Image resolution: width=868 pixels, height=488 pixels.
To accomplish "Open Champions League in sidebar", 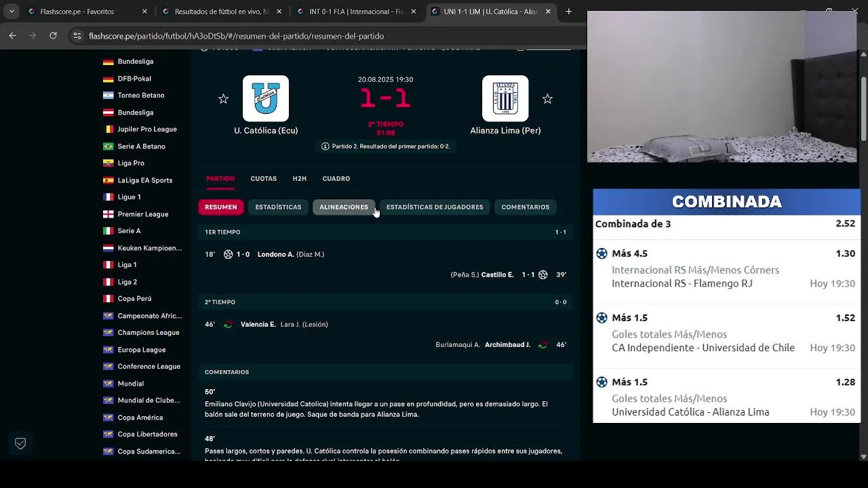I will [149, 333].
